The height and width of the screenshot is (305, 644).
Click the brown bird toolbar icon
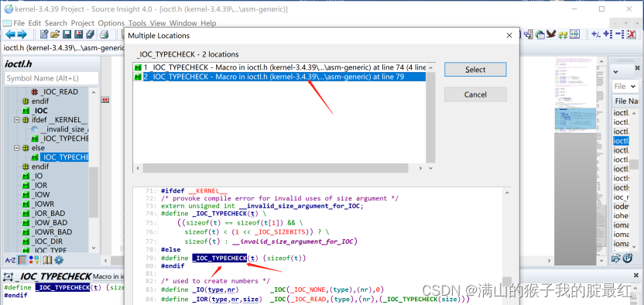click(552, 35)
